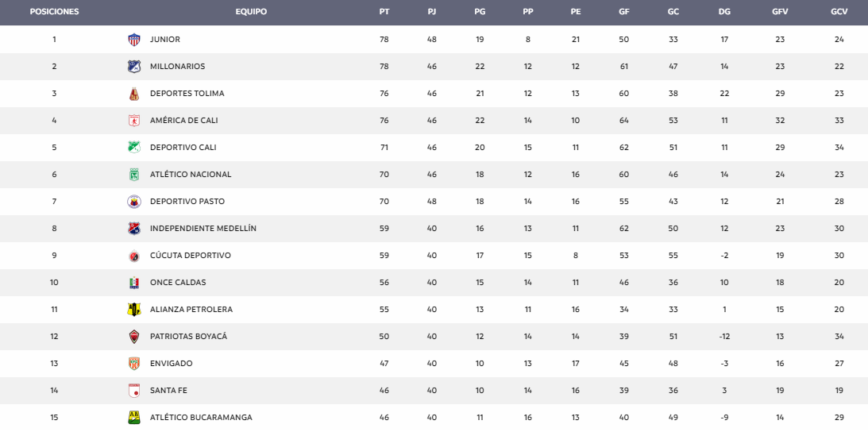Click the Atlético Bucaramanga crest icon

pyautogui.click(x=134, y=418)
